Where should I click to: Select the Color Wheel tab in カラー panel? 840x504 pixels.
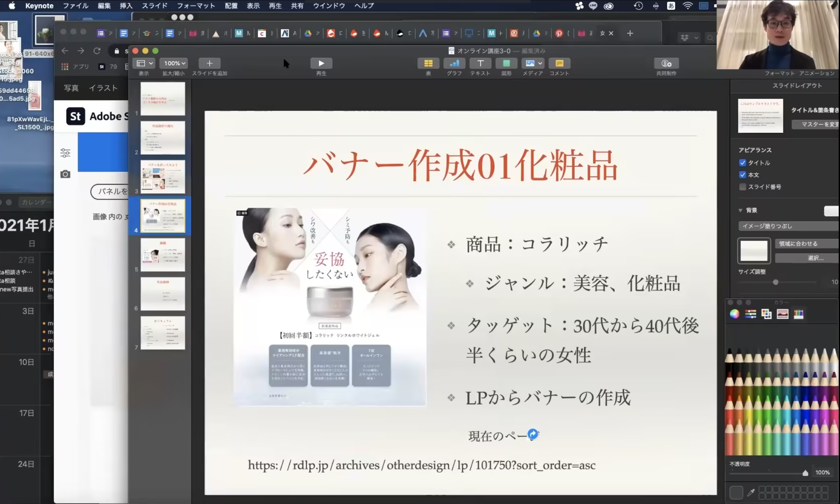click(734, 314)
